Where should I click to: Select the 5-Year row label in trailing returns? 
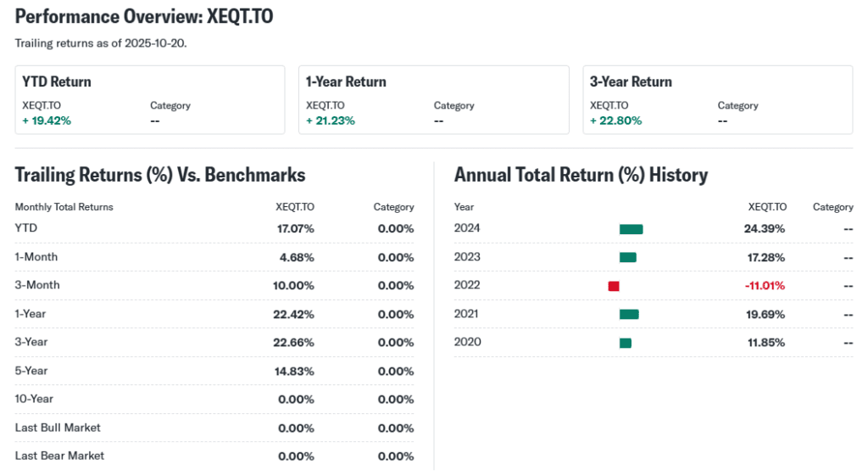pos(31,371)
